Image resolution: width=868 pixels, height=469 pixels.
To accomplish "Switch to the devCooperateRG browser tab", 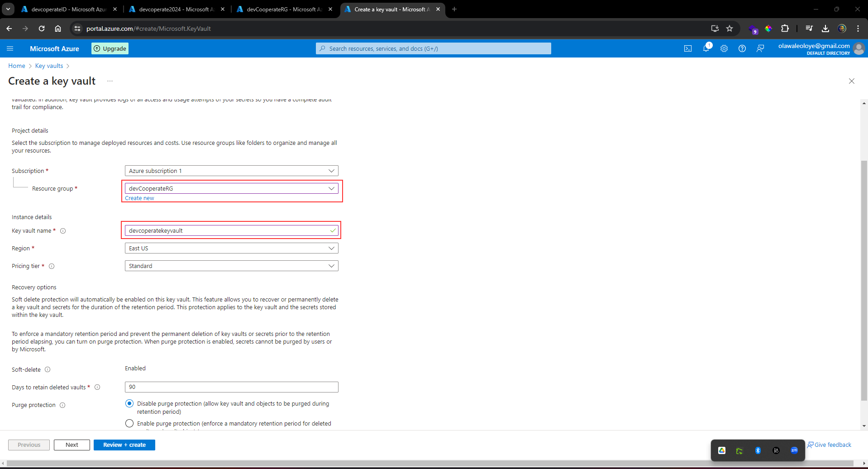I will click(285, 9).
